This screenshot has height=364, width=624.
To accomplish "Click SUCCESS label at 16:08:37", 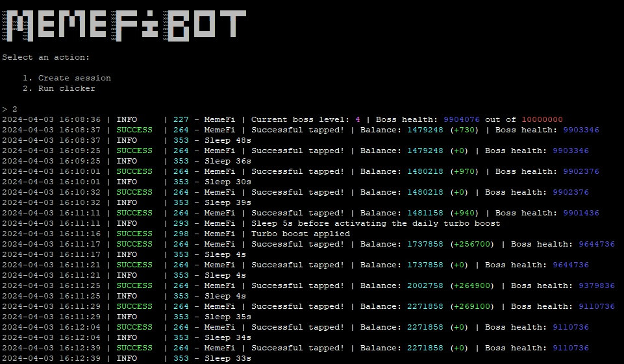I will (x=134, y=130).
